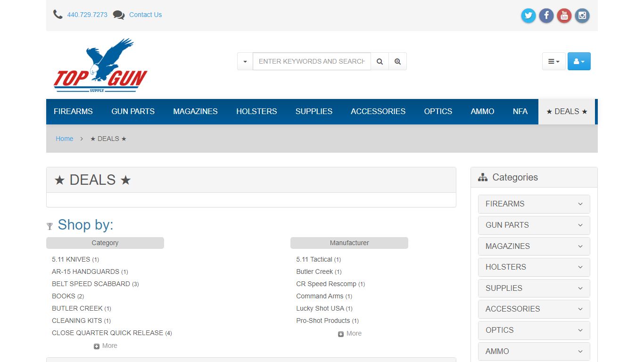
Task: Open the YouTube social icon
Action: (x=564, y=16)
